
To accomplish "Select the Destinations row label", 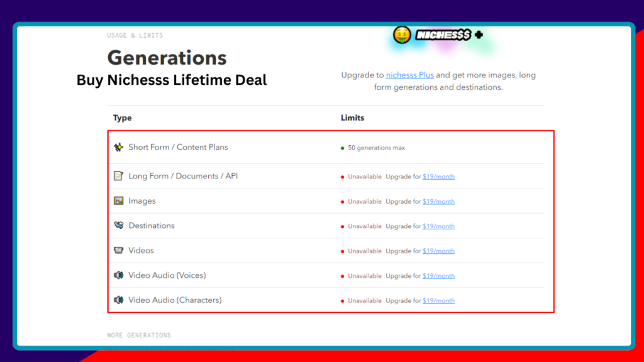I will coord(152,226).
